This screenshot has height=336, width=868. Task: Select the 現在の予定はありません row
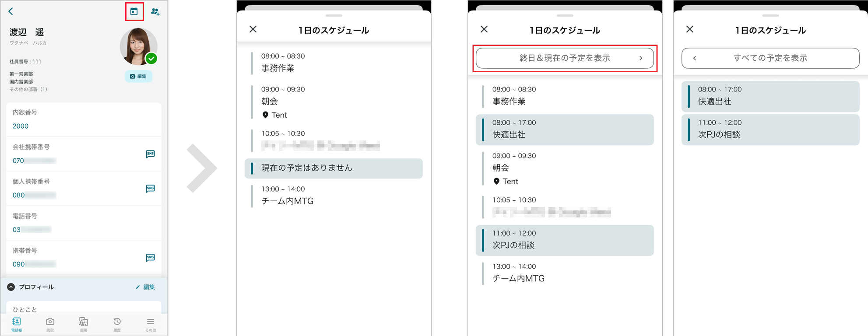[x=334, y=168]
